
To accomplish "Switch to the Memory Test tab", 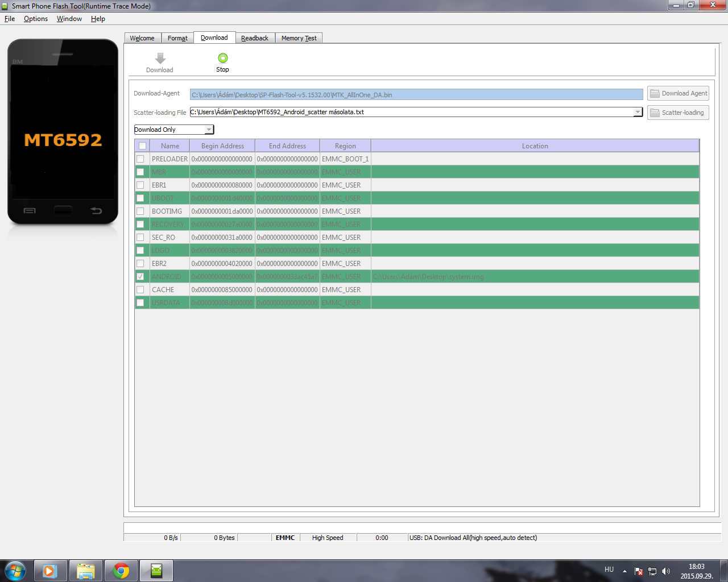I will 299,38.
